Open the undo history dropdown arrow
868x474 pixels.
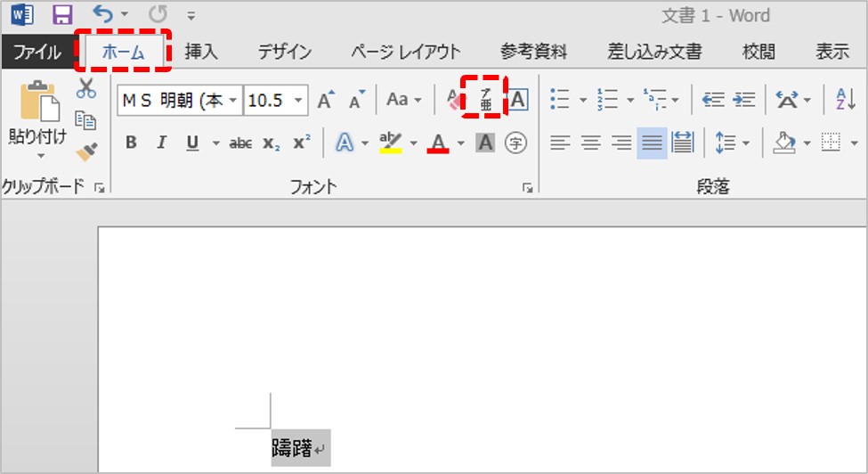click(125, 14)
